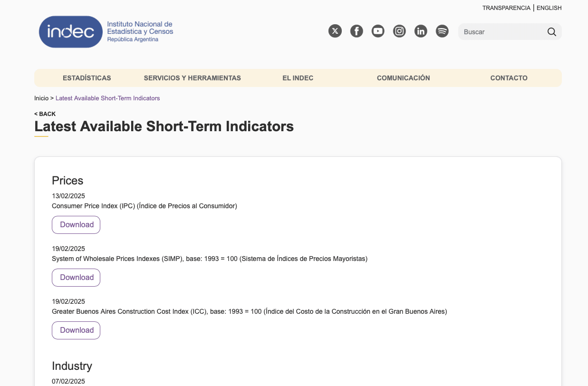
Task: Click the magnifying glass search icon
Action: pos(551,32)
